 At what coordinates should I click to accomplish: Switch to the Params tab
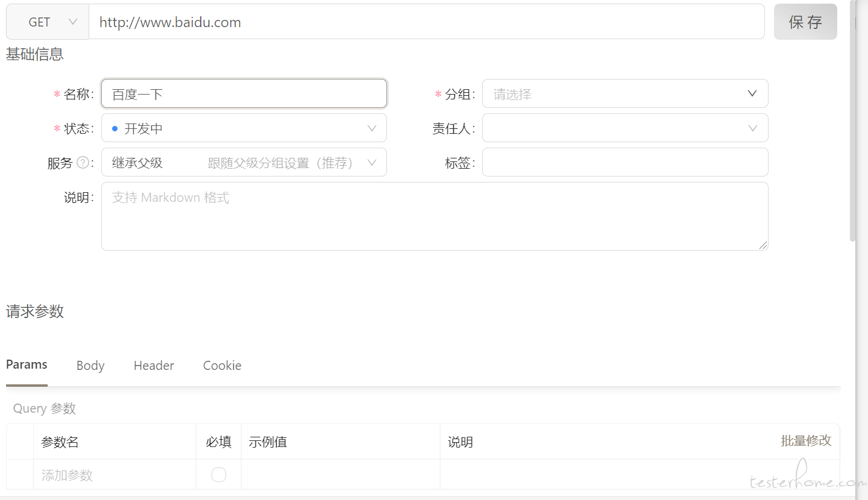coord(27,365)
